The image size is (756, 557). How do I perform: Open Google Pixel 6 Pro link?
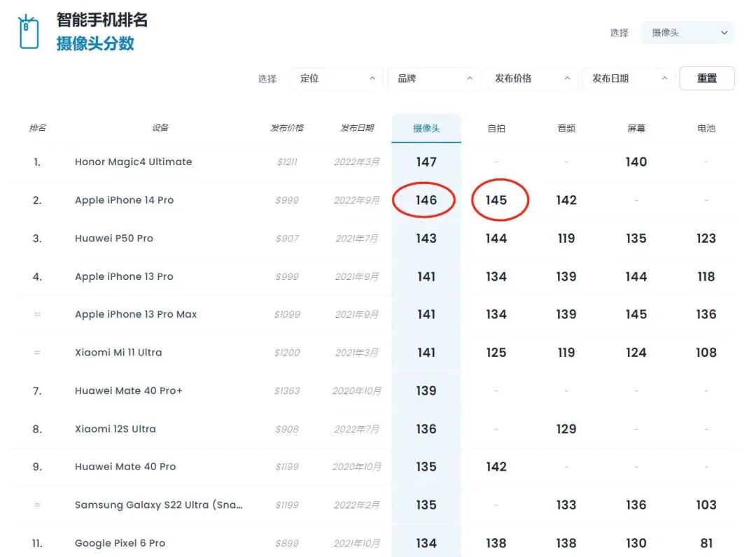click(x=120, y=543)
